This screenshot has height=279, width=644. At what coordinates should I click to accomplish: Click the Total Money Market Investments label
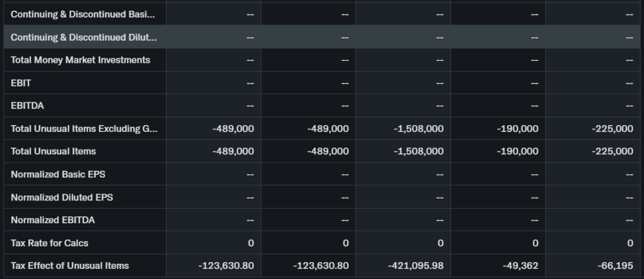(x=80, y=60)
